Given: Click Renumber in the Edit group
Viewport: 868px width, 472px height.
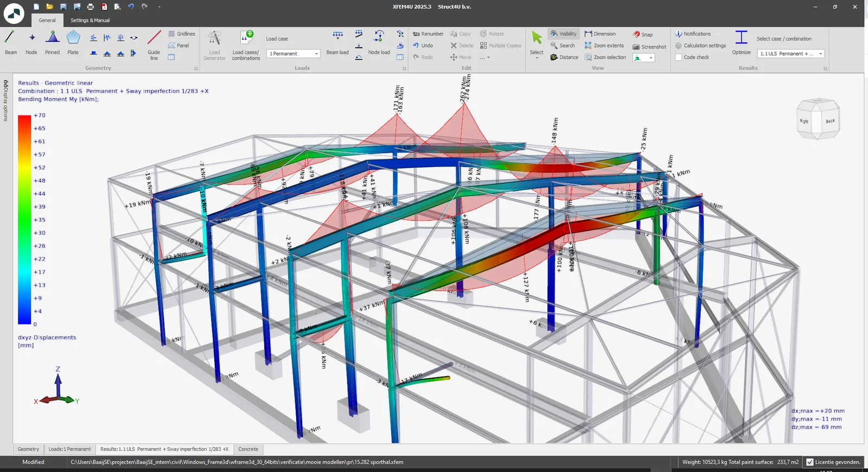Looking at the screenshot, I should click(x=428, y=34).
